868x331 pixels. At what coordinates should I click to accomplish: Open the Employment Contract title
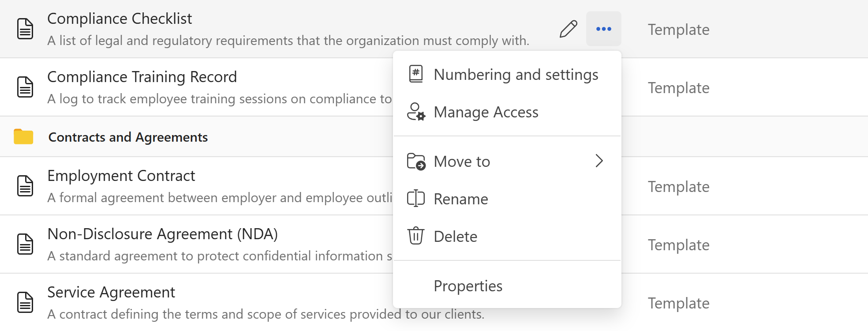121,176
